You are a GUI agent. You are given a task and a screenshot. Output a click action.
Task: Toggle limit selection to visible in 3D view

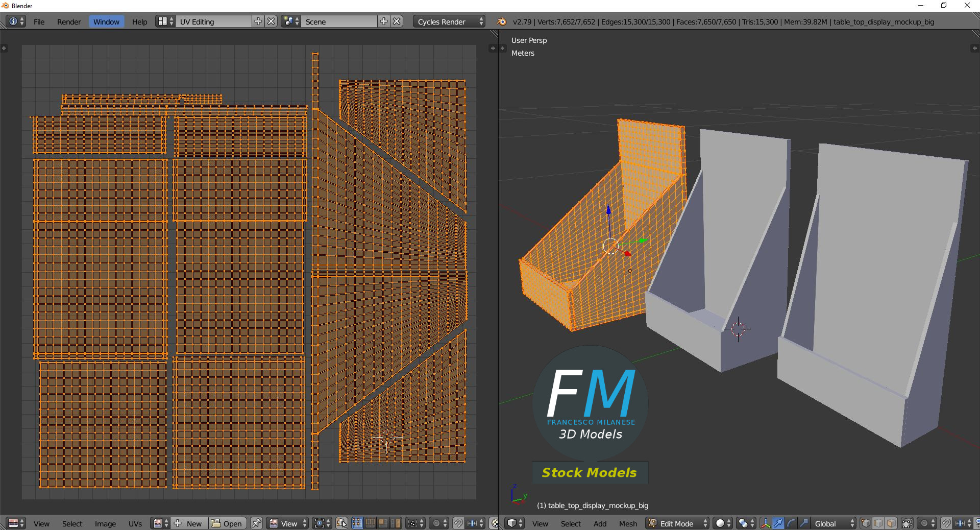coord(907,523)
